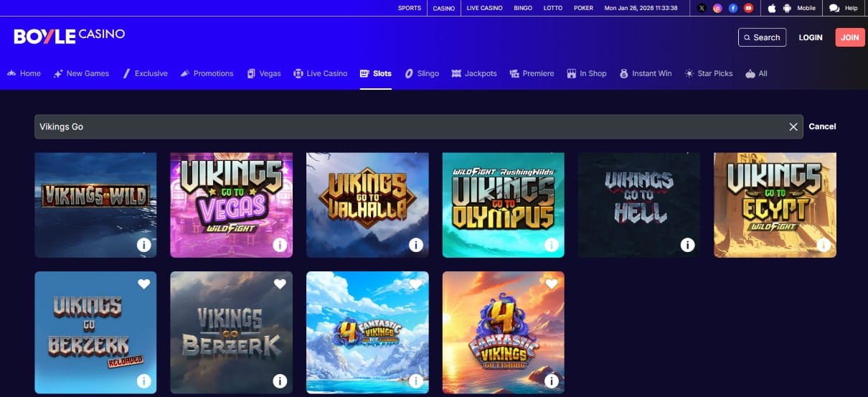Open In Shop category
Image resolution: width=868 pixels, height=397 pixels.
[x=586, y=73]
